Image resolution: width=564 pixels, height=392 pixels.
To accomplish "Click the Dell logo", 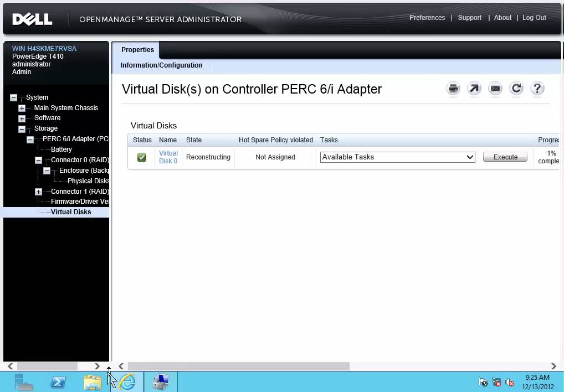I will (x=32, y=19).
